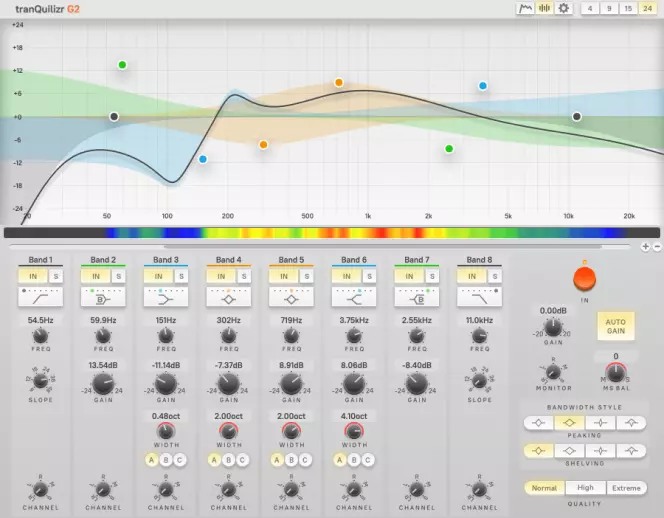Viewport: 664px width, 518px height.
Task: Click the MS BAL knob
Action: point(616,373)
